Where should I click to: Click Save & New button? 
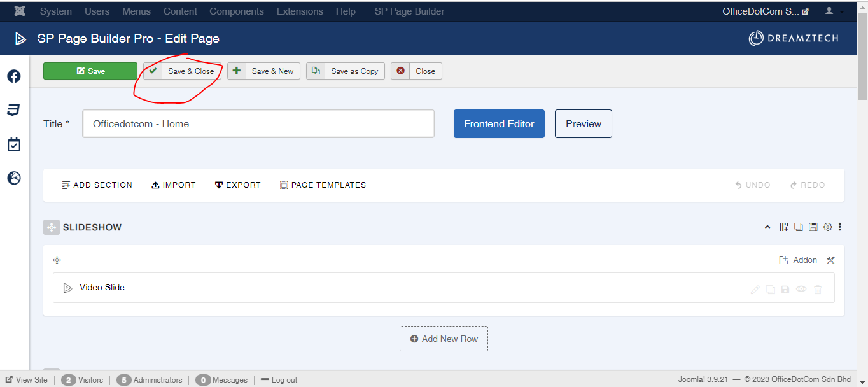click(263, 71)
